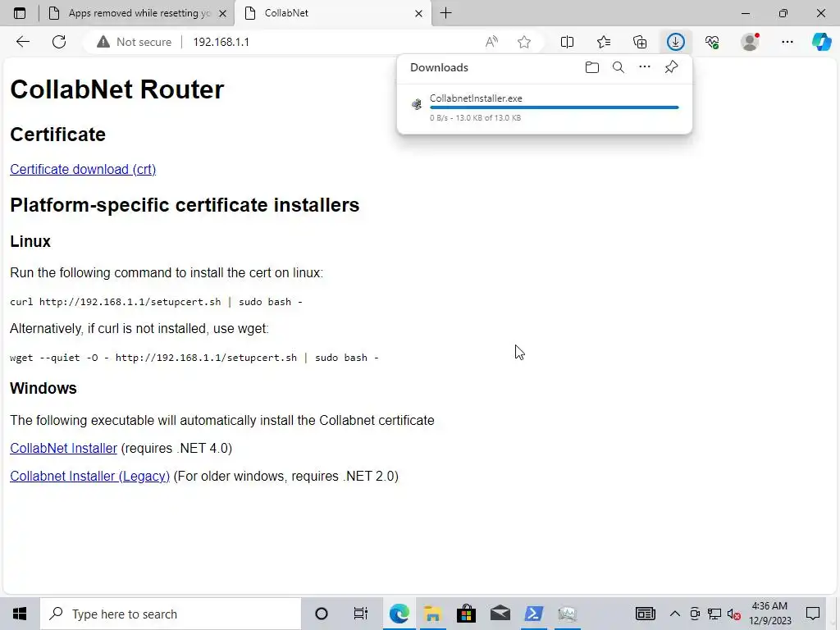Open the Collections icon
The height and width of the screenshot is (630, 840).
click(x=640, y=42)
